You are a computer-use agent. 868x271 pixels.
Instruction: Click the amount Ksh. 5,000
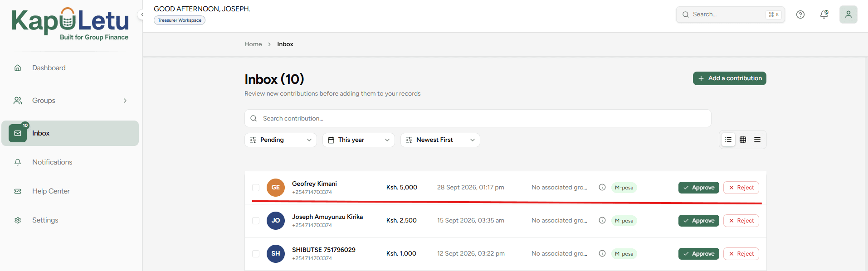[402, 187]
